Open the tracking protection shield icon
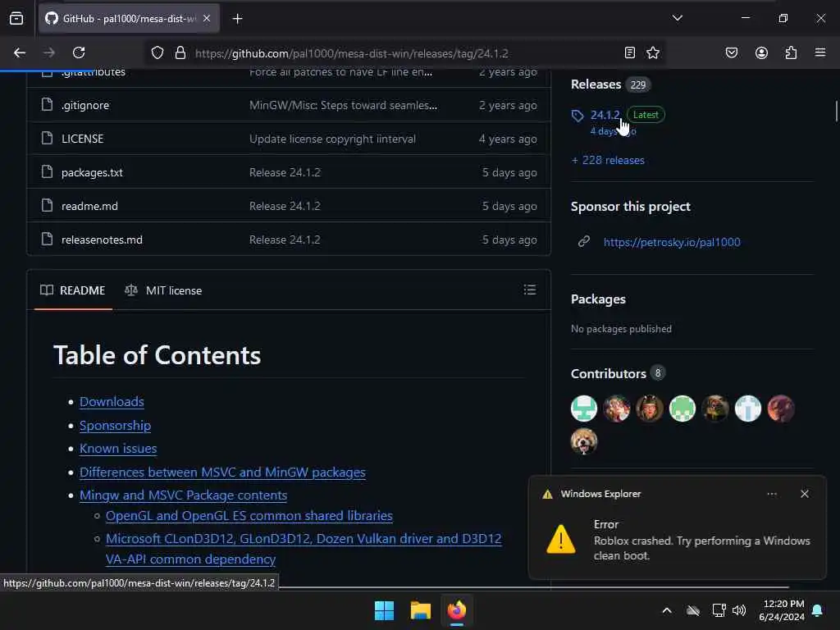This screenshot has height=630, width=840. coord(157,53)
